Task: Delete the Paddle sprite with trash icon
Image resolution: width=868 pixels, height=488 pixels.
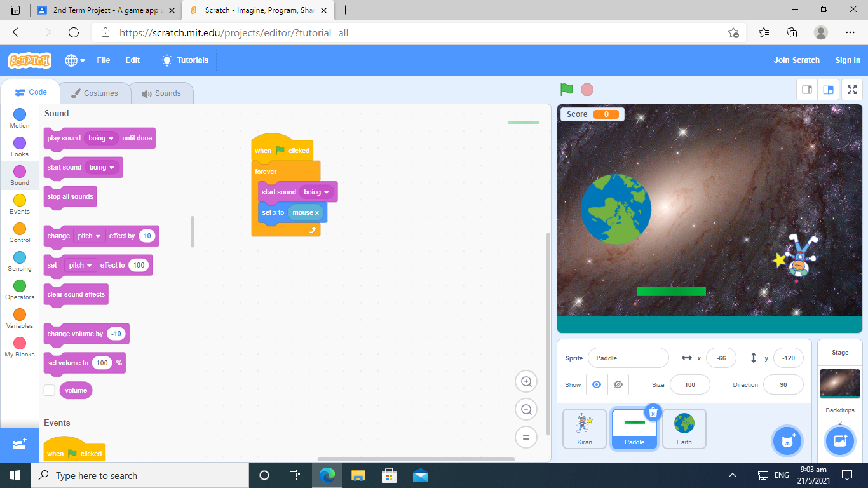Action: (653, 413)
